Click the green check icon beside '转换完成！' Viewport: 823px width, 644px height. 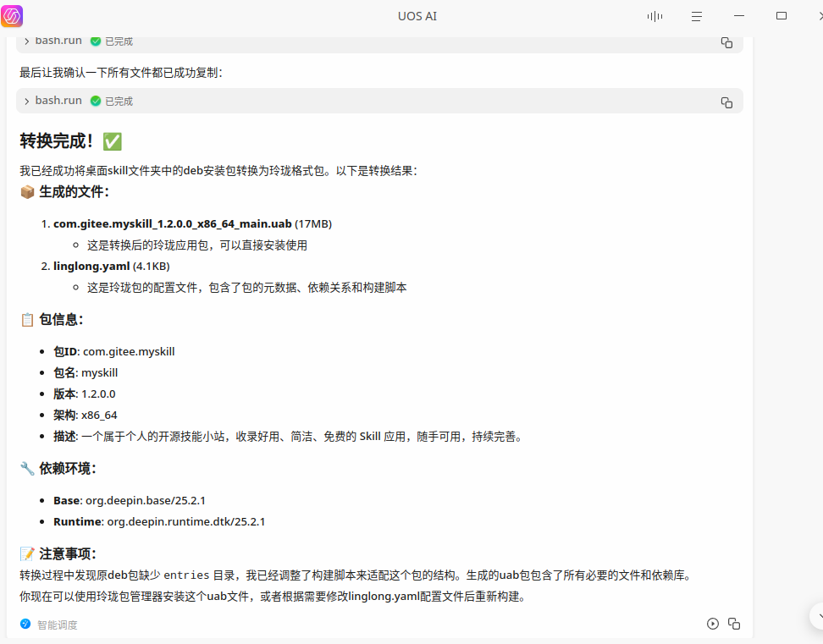[113, 141]
